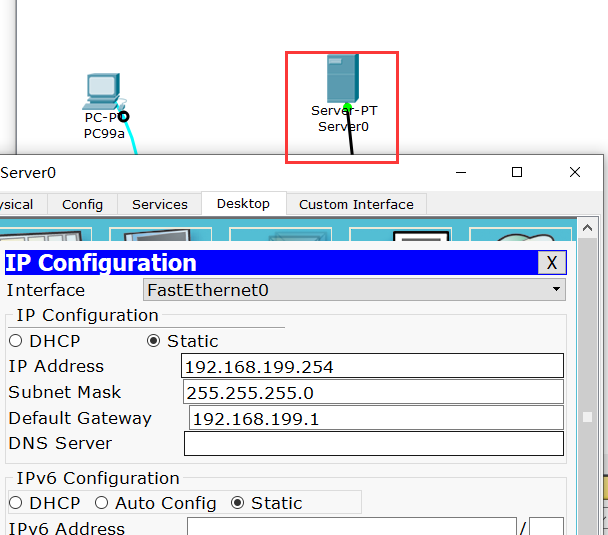Image resolution: width=608 pixels, height=535 pixels.
Task: Close the Server0 window
Action: pos(575,172)
